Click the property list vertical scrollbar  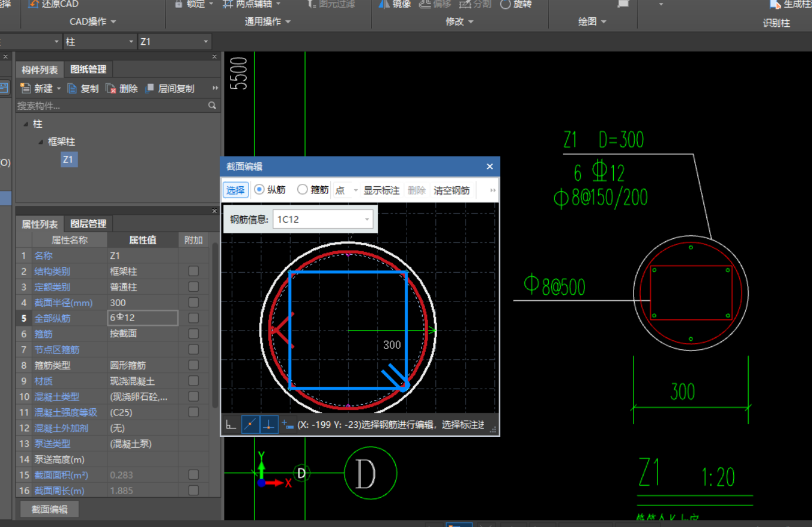[x=214, y=325]
